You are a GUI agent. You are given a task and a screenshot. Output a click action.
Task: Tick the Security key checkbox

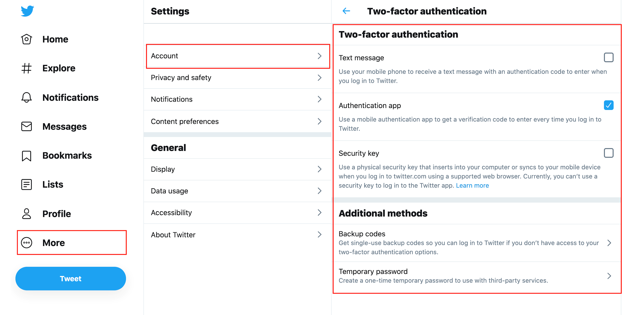[608, 153]
